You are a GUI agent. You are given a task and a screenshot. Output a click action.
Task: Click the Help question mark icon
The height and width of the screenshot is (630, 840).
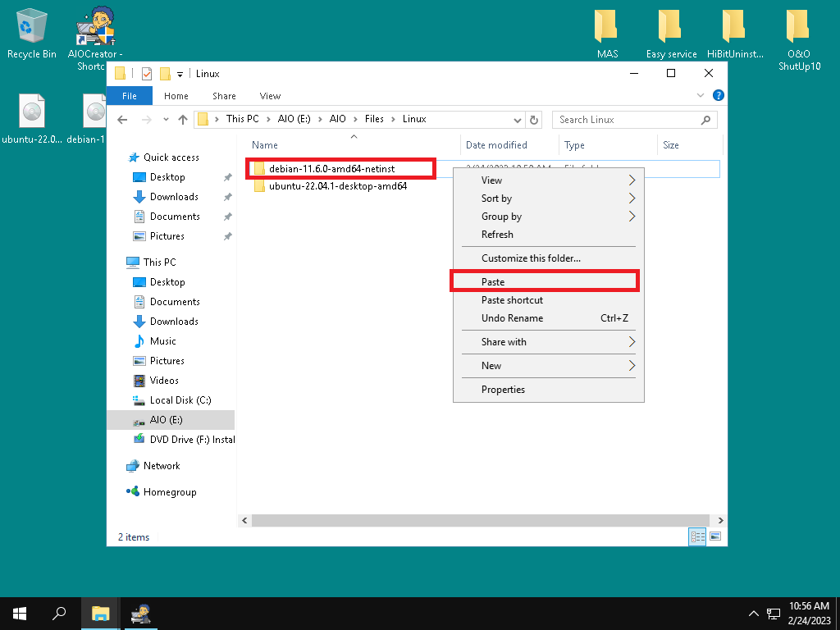719,96
